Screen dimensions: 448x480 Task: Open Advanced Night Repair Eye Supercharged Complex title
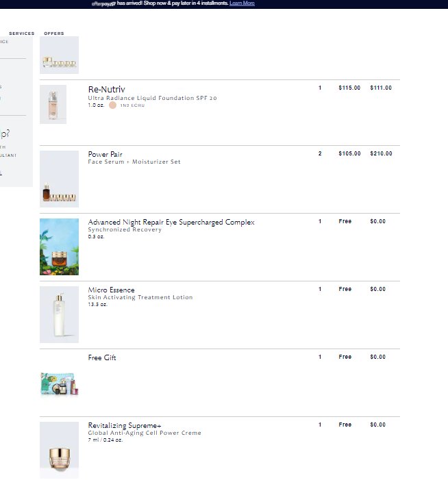click(x=171, y=222)
